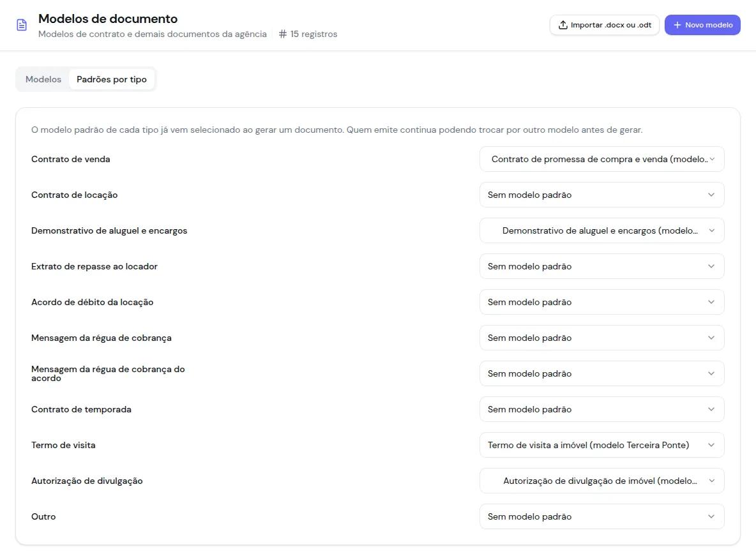Viewport: 756px width, 556px height.
Task: Click the Contrato de locação row label
Action: click(x=74, y=195)
